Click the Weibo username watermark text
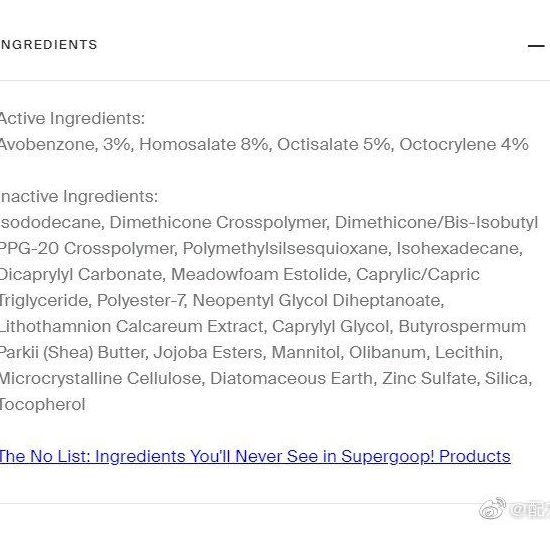The width and height of the screenshot is (550, 550). coord(530,510)
